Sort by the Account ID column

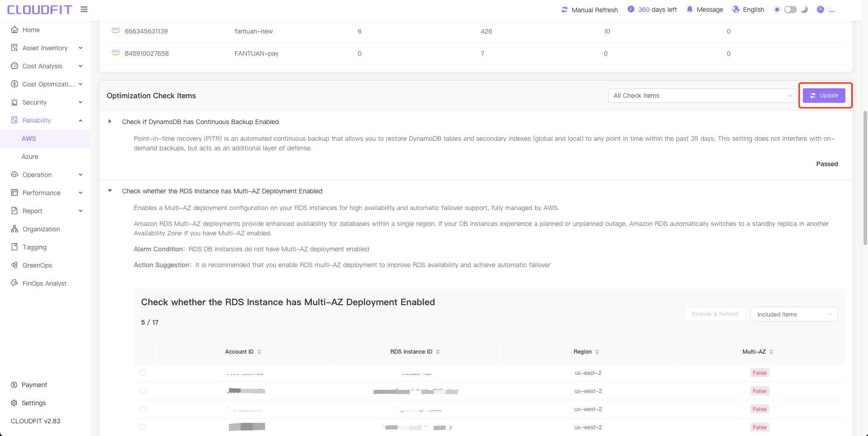[x=259, y=352]
